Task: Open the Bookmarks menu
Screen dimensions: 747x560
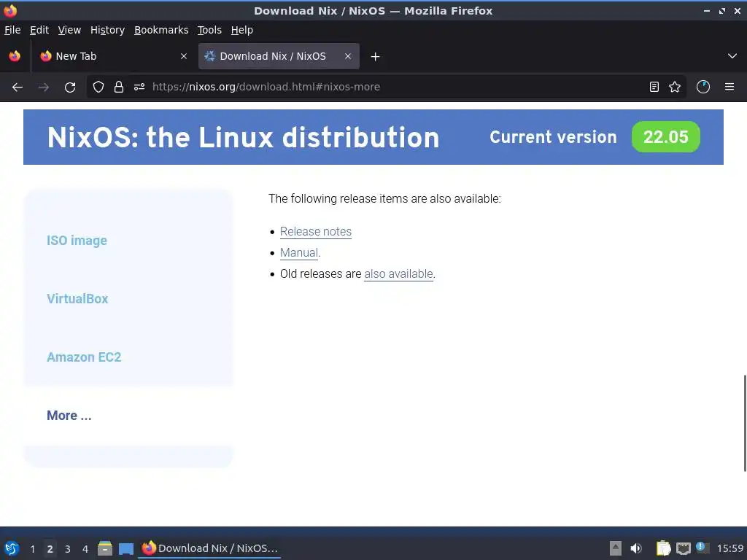Action: coord(161,30)
